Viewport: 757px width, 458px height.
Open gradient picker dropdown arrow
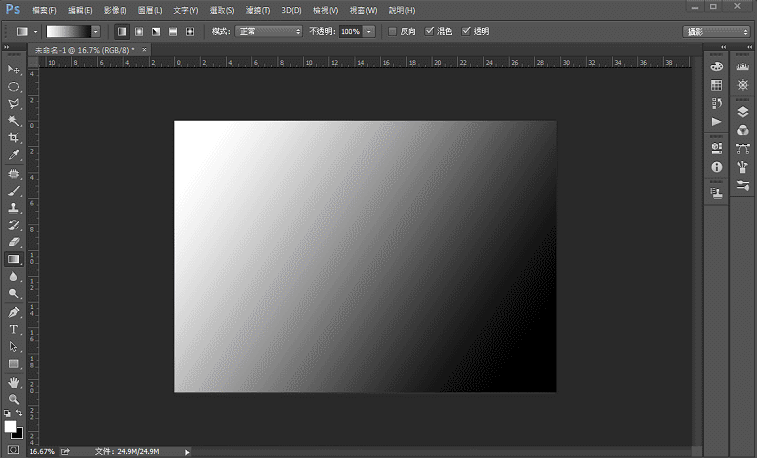coord(96,32)
